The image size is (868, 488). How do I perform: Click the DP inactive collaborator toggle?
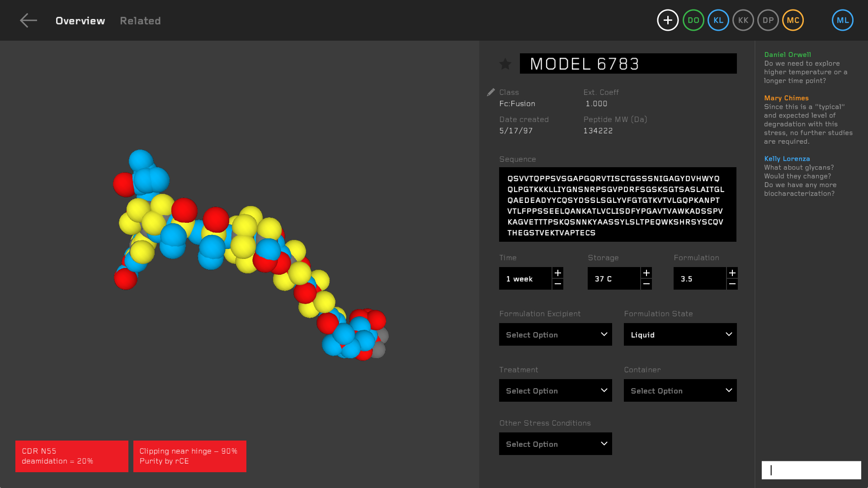(x=768, y=20)
